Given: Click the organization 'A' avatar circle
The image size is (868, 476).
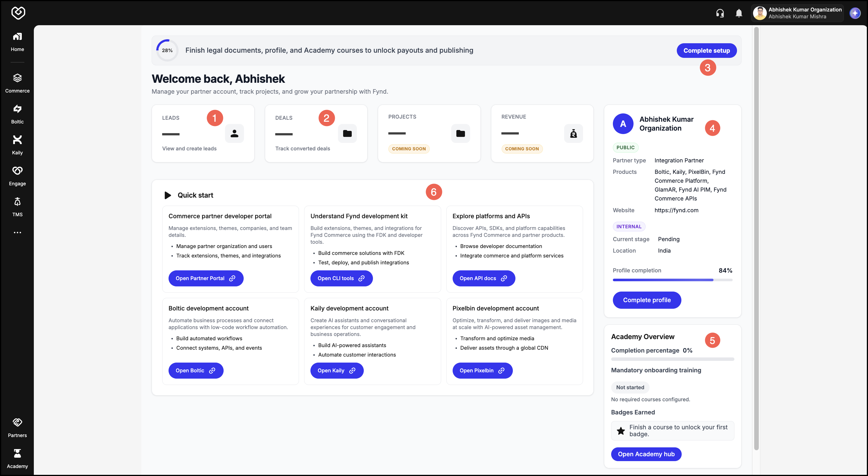Looking at the screenshot, I should coord(623,124).
